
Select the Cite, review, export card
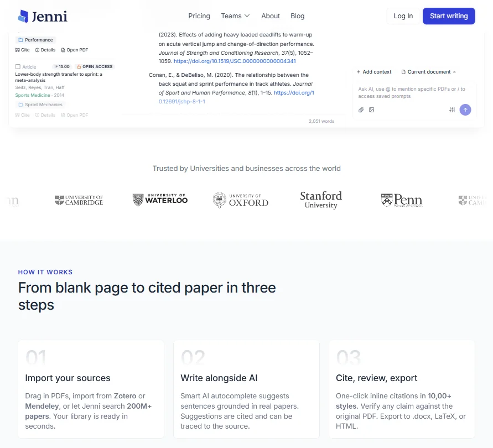[x=402, y=389]
